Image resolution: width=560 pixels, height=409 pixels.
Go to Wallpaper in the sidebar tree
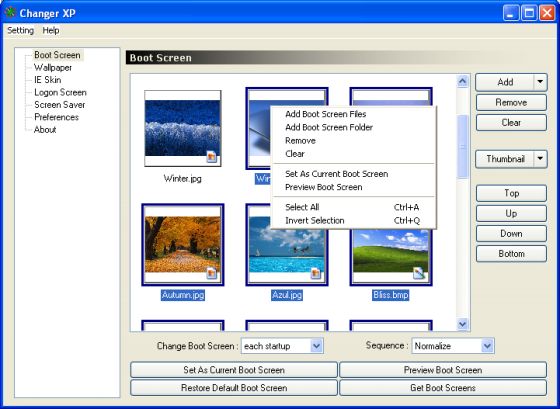point(53,68)
